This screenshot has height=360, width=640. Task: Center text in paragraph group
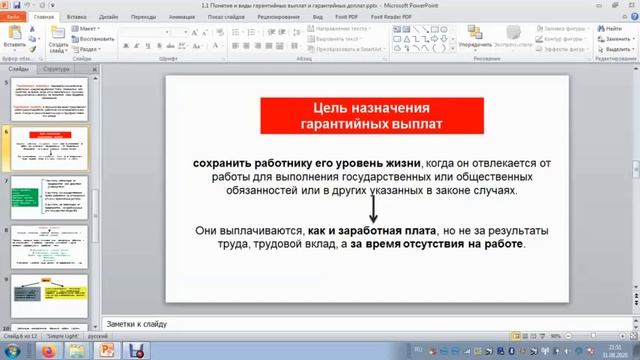click(x=247, y=46)
